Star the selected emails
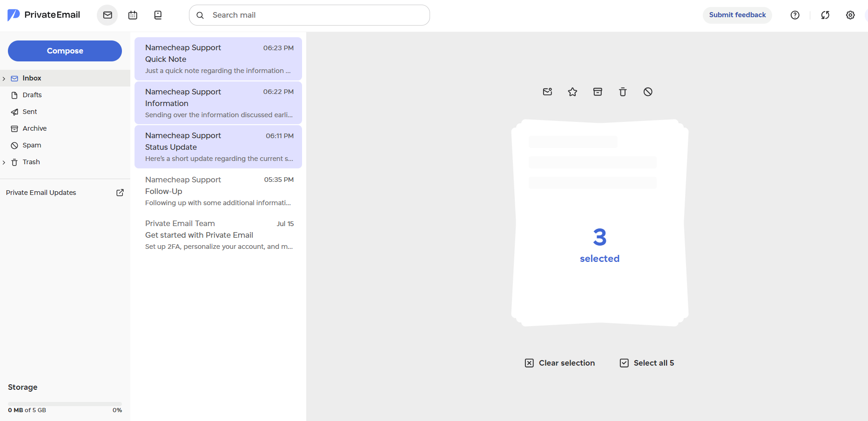This screenshot has width=868, height=421. pyautogui.click(x=572, y=92)
